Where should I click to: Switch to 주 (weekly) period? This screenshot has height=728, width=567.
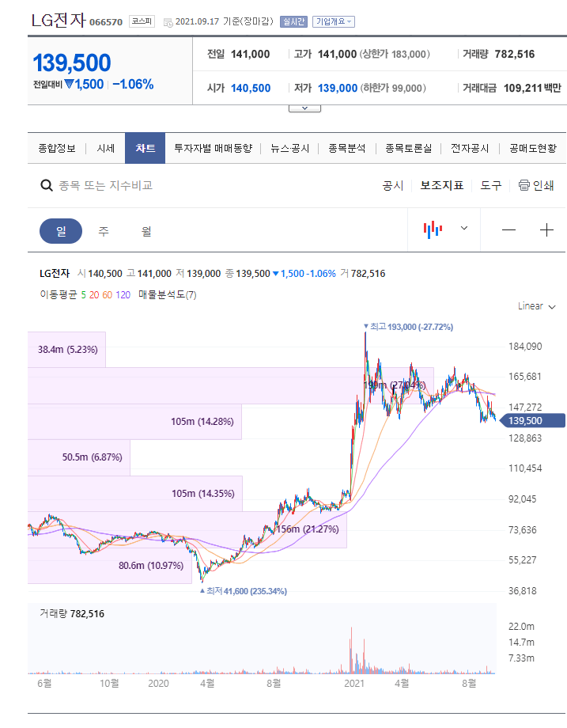(x=104, y=231)
